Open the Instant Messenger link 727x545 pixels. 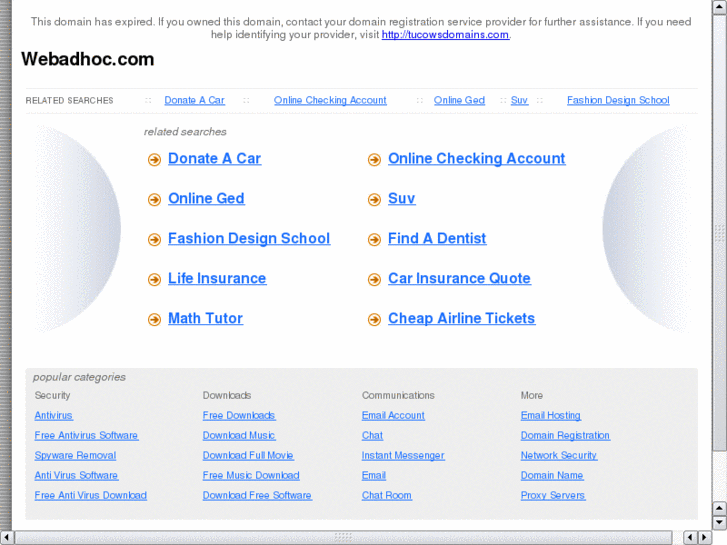[x=403, y=455]
